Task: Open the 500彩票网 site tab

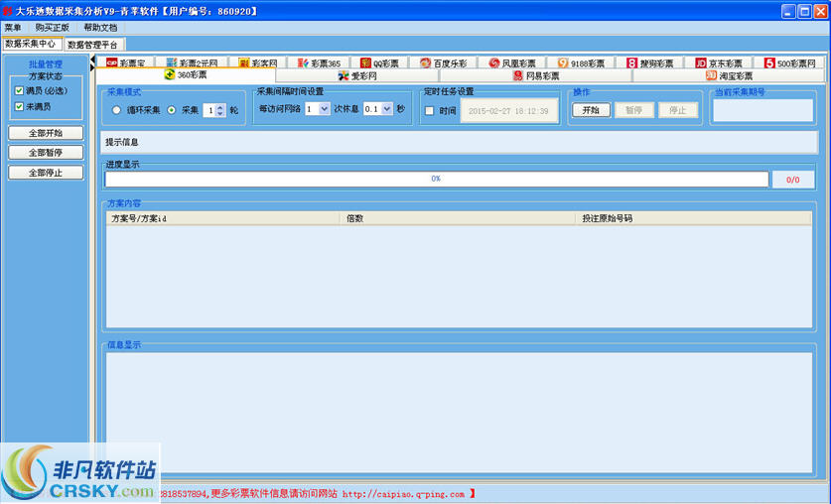Action: coord(789,63)
